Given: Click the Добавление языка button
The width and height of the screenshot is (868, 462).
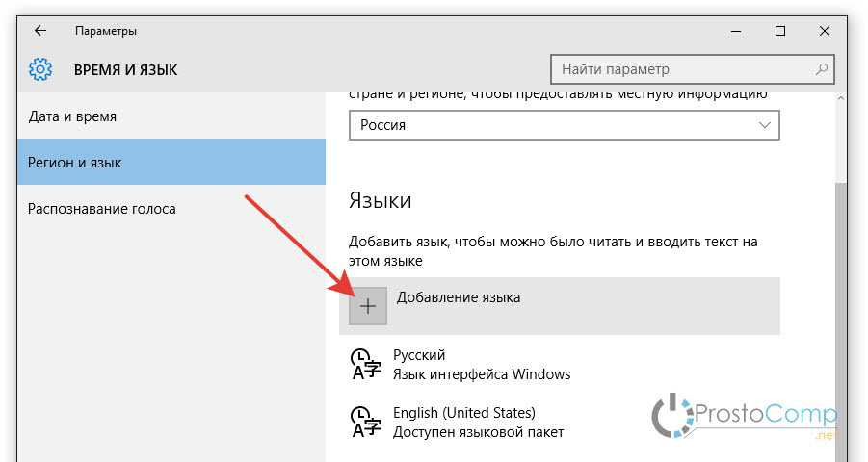Looking at the screenshot, I should [x=560, y=306].
